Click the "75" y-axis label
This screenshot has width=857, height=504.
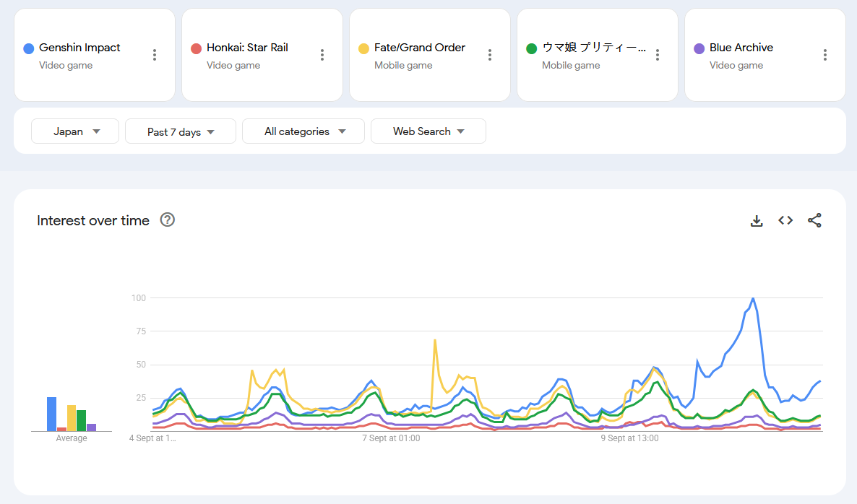point(141,331)
